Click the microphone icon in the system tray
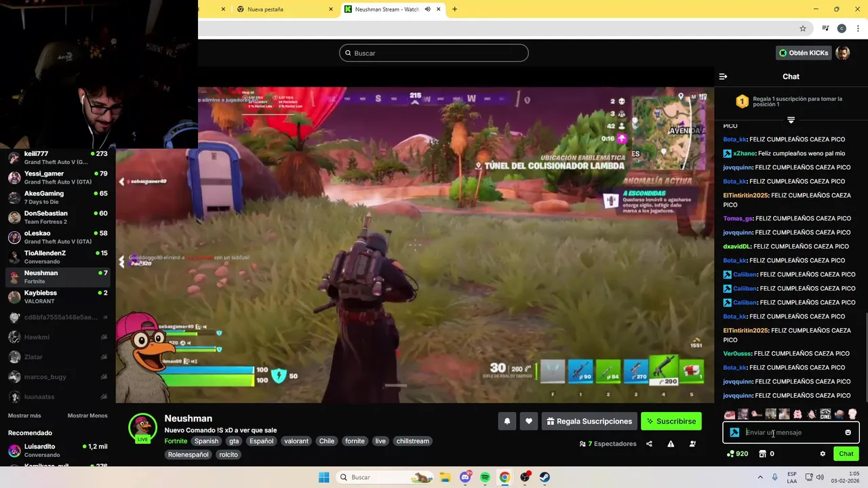The height and width of the screenshot is (488, 868). tap(774, 477)
